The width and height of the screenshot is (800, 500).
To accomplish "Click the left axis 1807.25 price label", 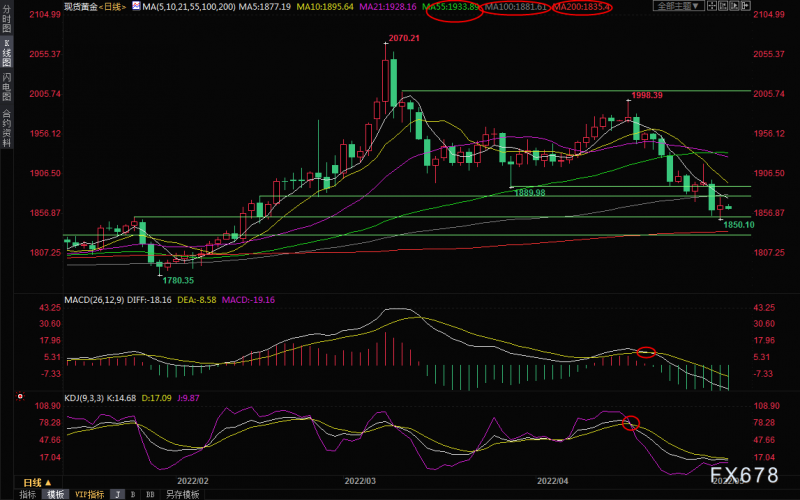I will [x=45, y=252].
